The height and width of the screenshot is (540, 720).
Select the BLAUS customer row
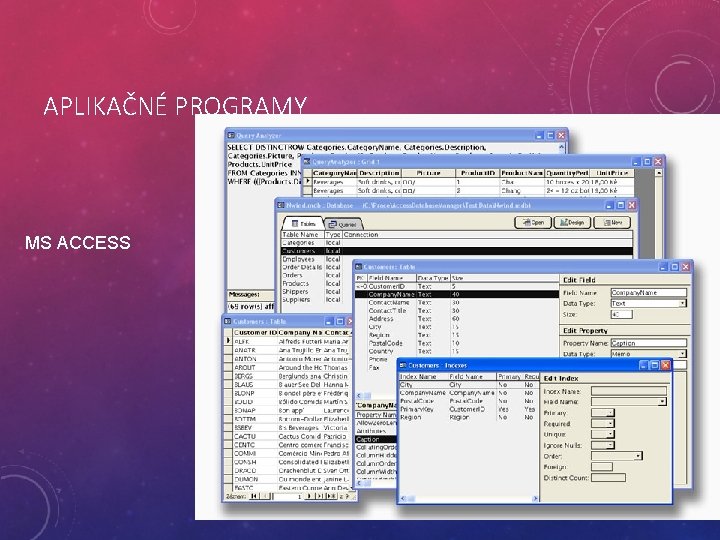(289, 384)
